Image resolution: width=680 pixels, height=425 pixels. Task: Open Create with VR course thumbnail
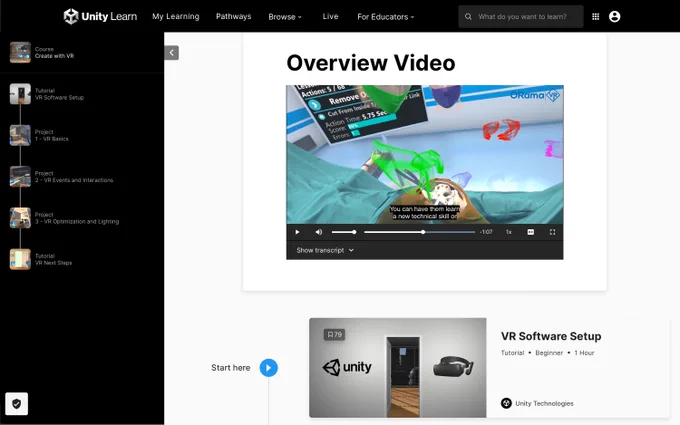(x=20, y=52)
